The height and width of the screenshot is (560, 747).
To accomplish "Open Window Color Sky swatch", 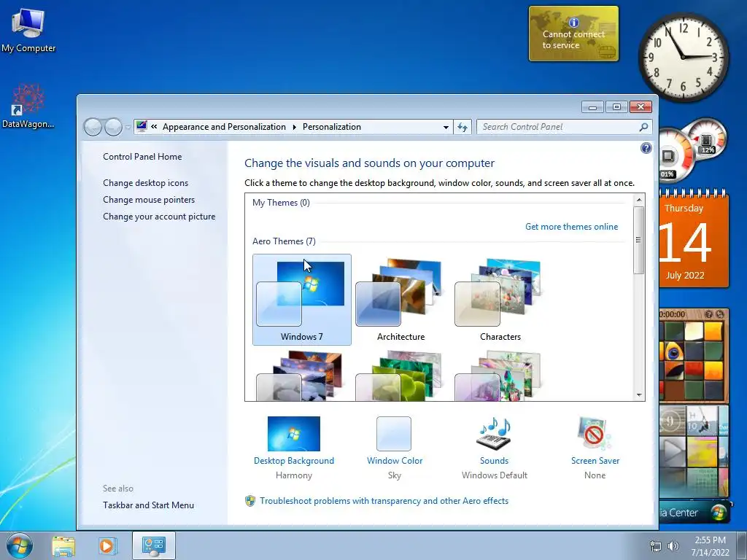I will pos(394,433).
